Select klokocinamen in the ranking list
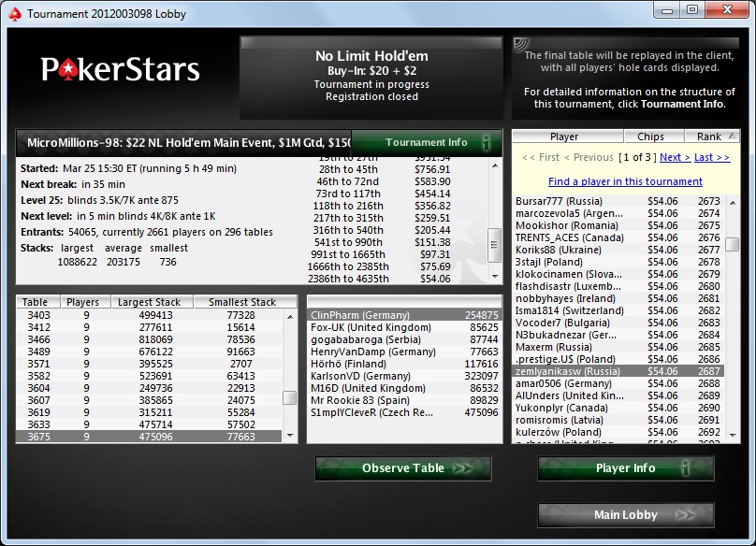 [x=619, y=274]
